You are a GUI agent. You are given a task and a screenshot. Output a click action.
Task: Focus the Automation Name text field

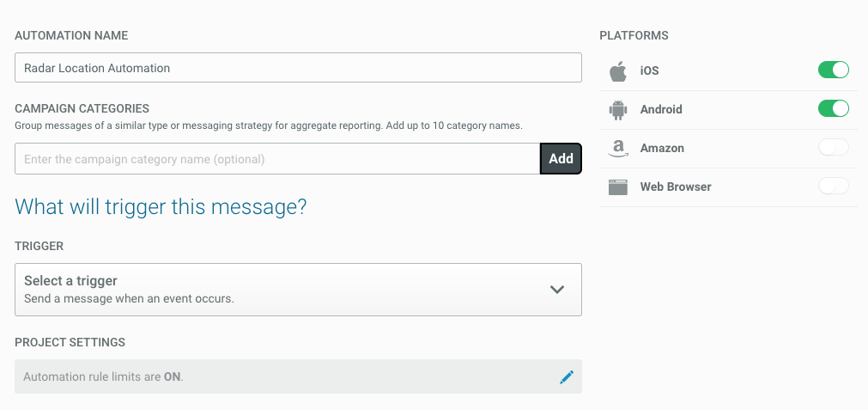(x=298, y=68)
